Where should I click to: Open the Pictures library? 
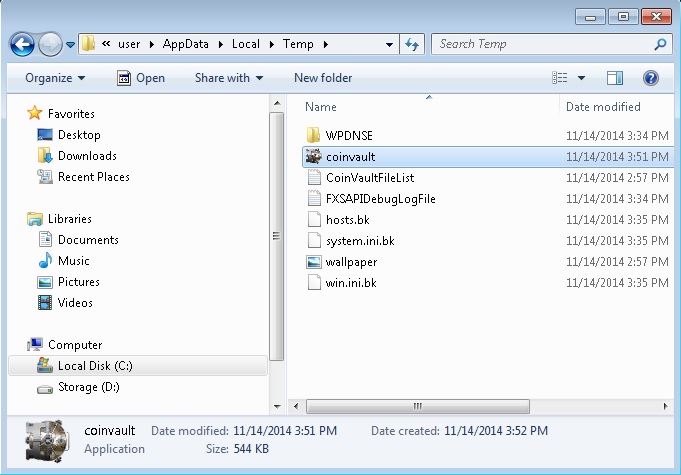69,282
